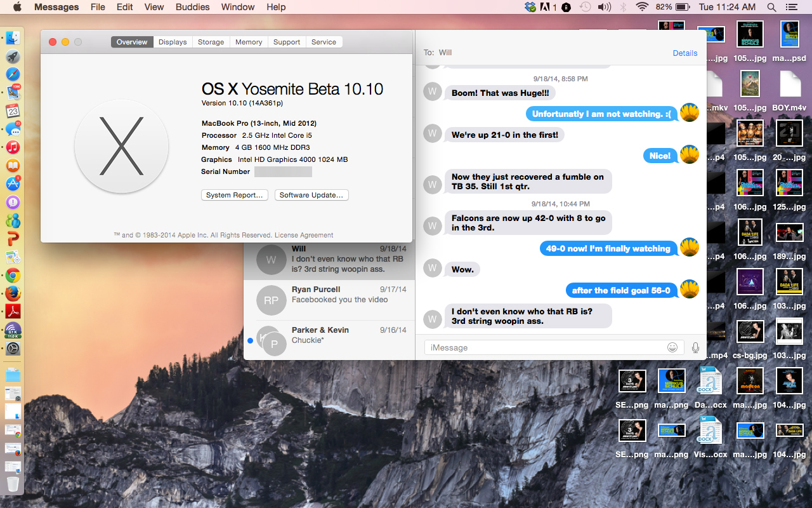Select the Parker & Kevin conversation
The image size is (812, 508).
click(329, 340)
